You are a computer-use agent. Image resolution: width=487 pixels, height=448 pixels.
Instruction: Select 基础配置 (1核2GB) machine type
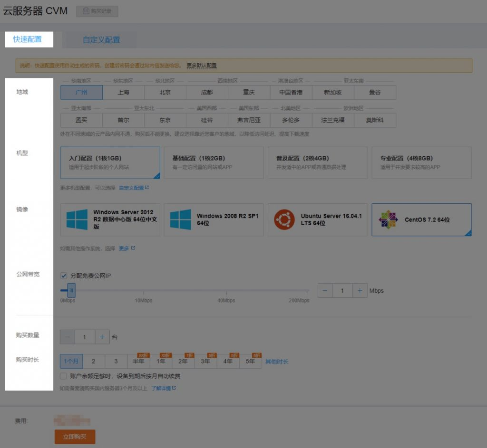(214, 162)
